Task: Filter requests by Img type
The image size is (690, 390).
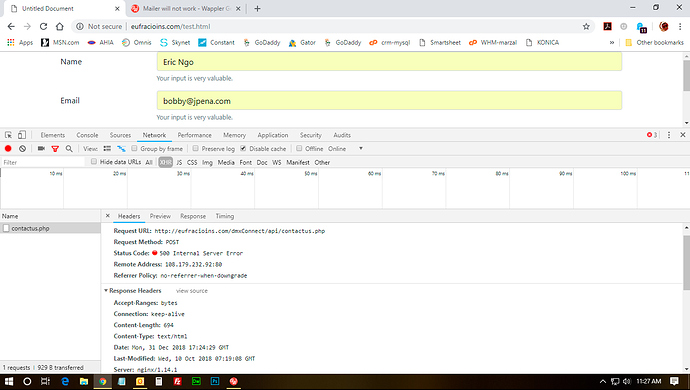Action: click(207, 162)
